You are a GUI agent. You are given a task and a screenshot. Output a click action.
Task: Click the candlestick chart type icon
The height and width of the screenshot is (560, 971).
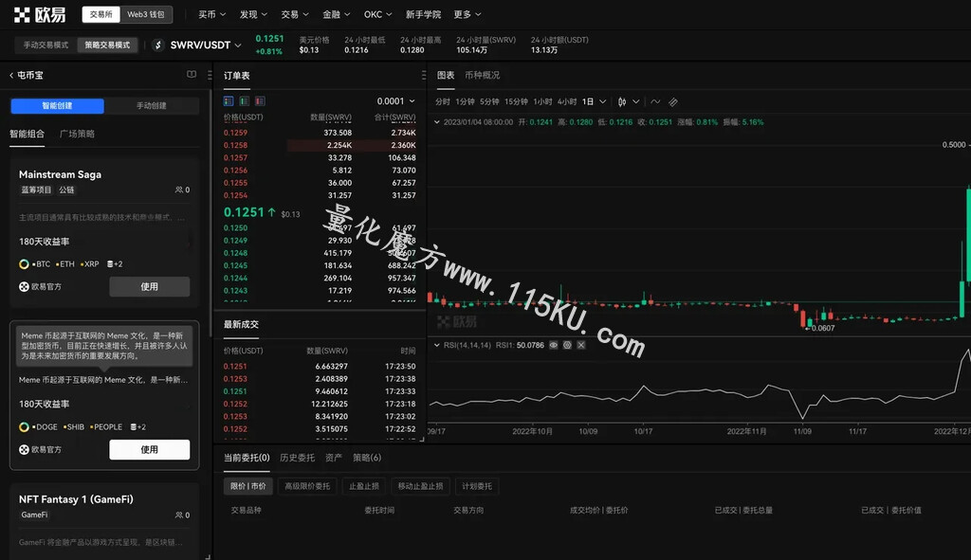(622, 101)
